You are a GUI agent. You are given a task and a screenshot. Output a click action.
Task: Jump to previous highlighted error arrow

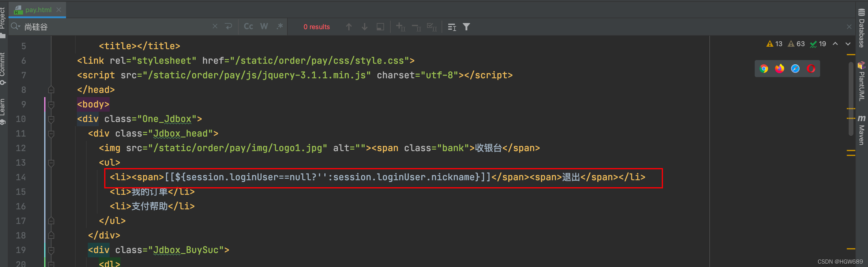coord(835,44)
